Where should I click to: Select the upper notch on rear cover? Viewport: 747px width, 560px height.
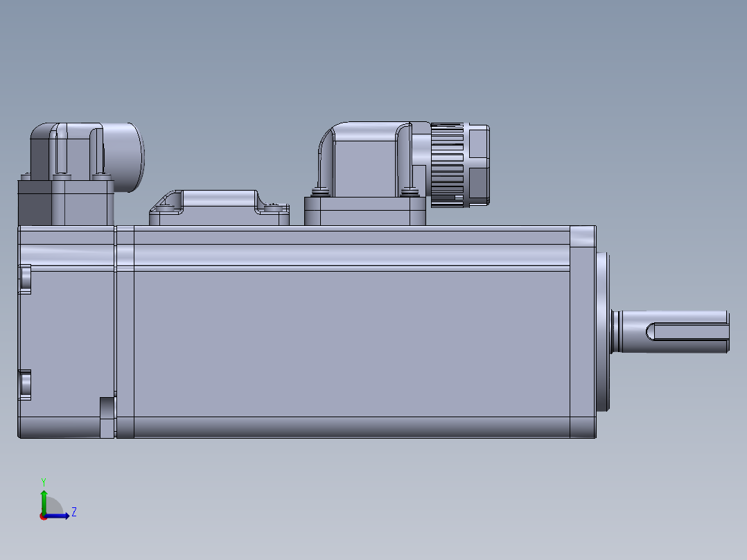click(25, 279)
